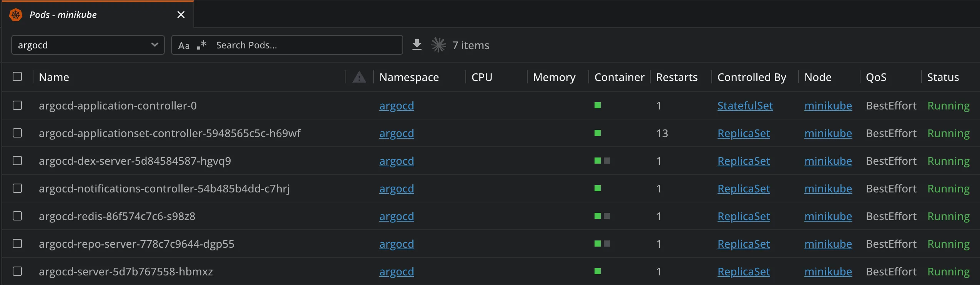Sort by Restarts column header
Image resolution: width=980 pixels, height=285 pixels.
pyautogui.click(x=677, y=77)
